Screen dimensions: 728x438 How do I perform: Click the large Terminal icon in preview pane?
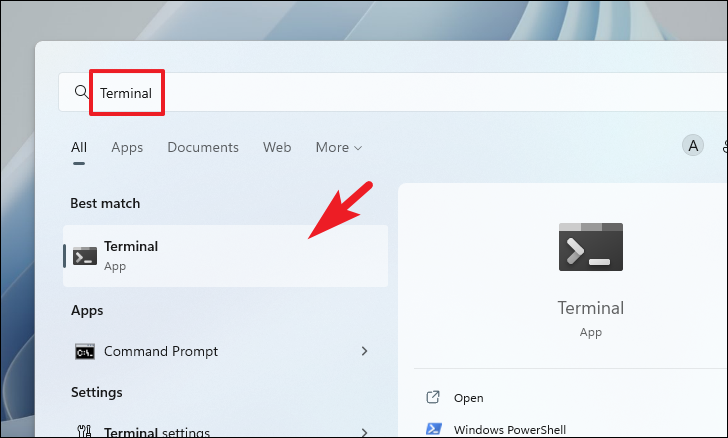pos(591,247)
